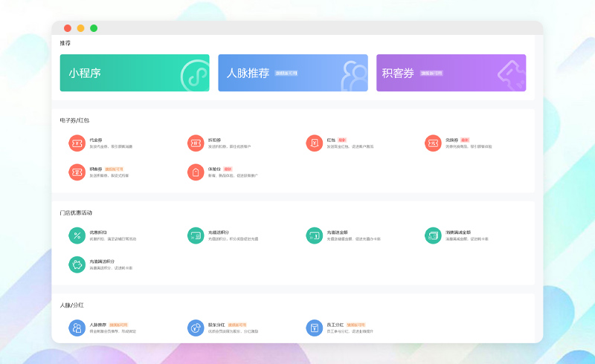Click the green window zoom button
The width and height of the screenshot is (595, 364).
tap(94, 28)
